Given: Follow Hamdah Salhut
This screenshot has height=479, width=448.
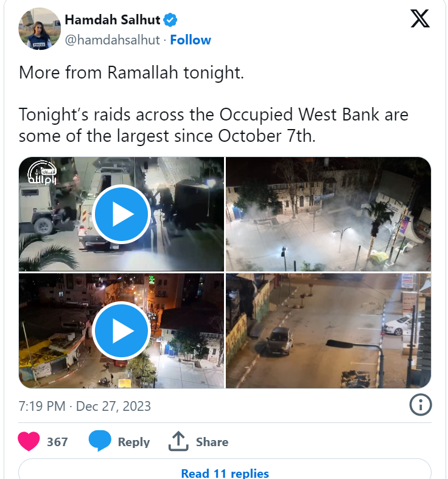Looking at the screenshot, I should [x=191, y=40].
